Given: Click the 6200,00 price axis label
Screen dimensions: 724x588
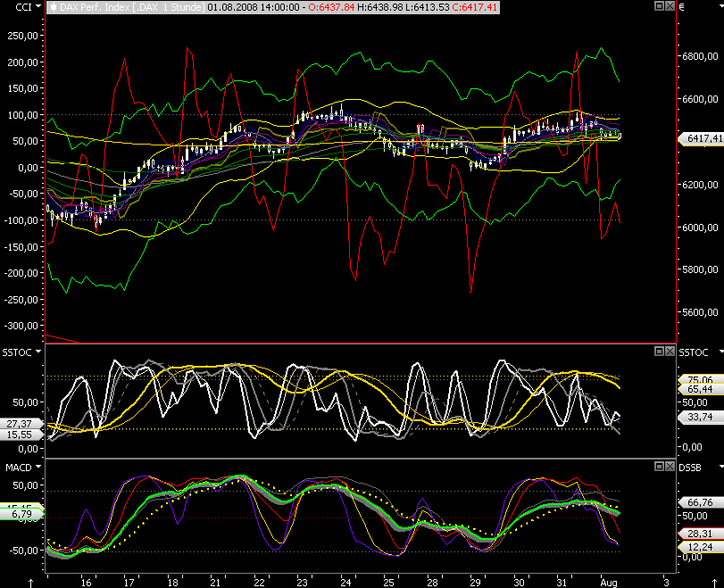Looking at the screenshot, I should pyautogui.click(x=701, y=185).
